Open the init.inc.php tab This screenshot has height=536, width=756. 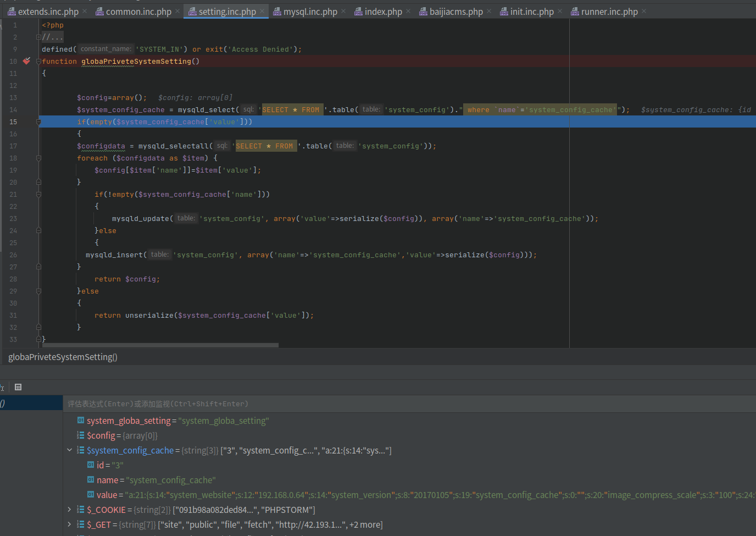532,12
